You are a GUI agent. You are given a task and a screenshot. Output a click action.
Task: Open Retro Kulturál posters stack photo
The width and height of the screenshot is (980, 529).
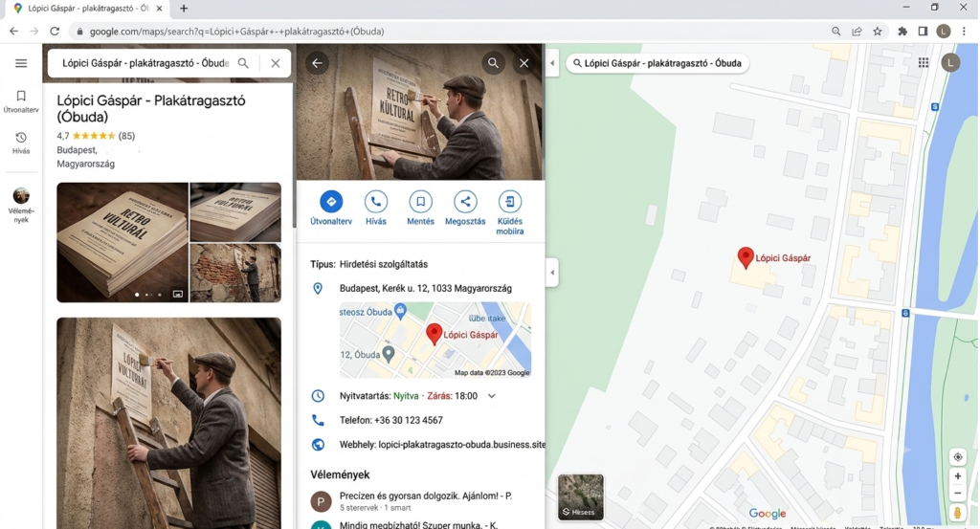coord(122,242)
